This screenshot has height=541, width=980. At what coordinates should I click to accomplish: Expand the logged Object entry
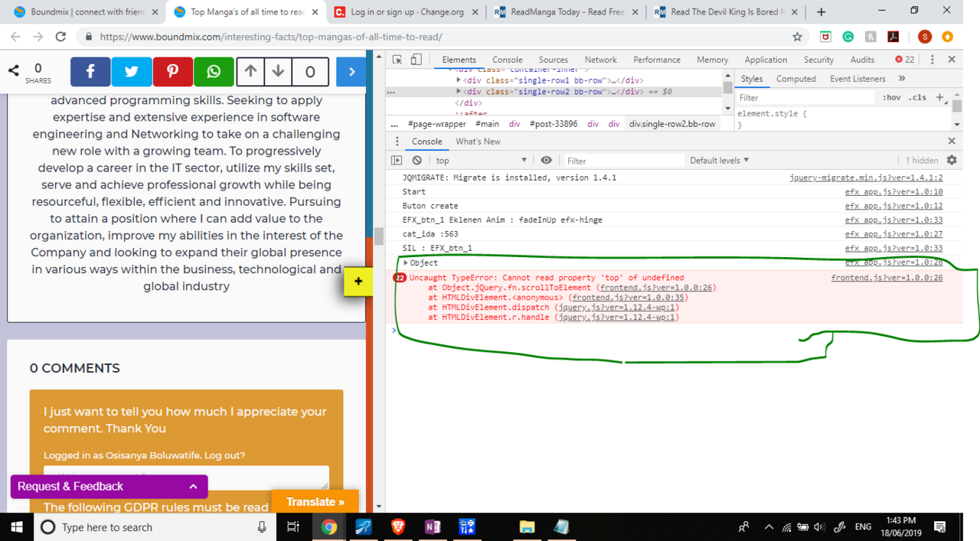click(406, 263)
